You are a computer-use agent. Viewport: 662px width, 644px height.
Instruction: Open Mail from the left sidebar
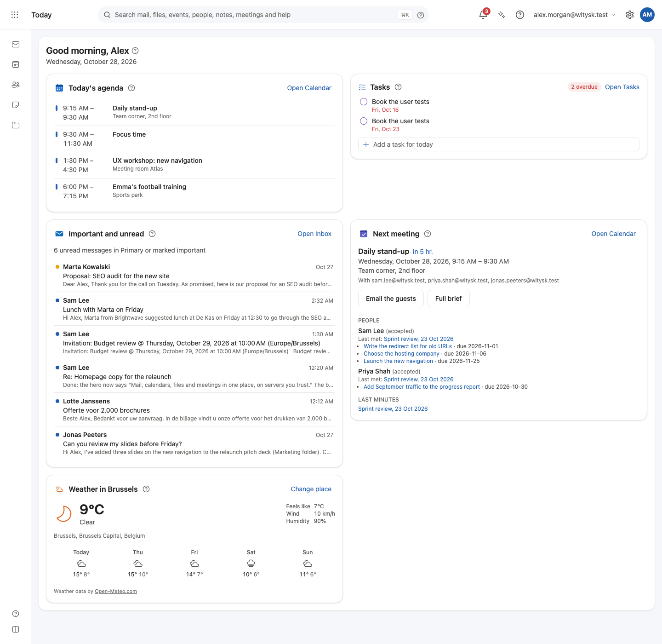[x=16, y=44]
